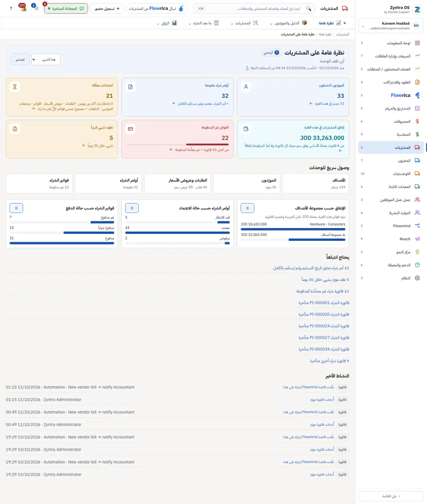This screenshot has height=504, width=427.
Task: Select the نظرة عامة tab
Action: [x=330, y=23]
